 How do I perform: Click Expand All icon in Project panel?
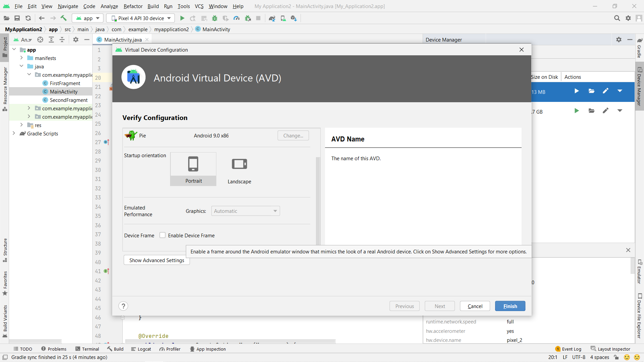pyautogui.click(x=51, y=40)
